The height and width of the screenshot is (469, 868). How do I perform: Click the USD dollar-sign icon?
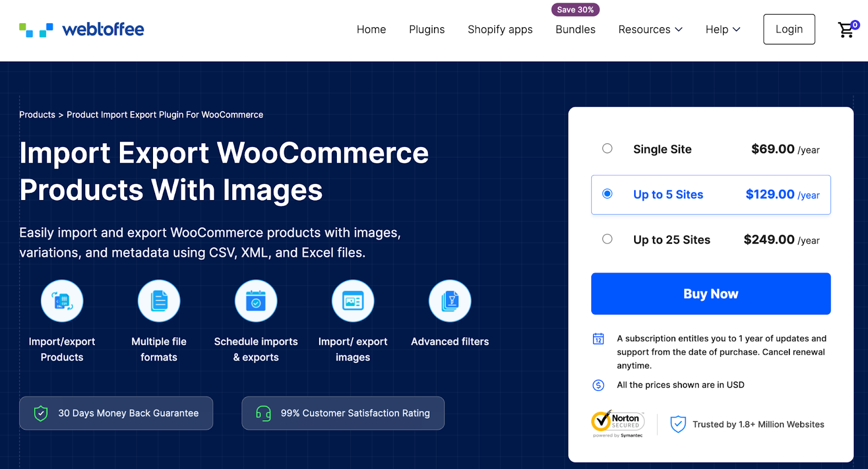(598, 385)
